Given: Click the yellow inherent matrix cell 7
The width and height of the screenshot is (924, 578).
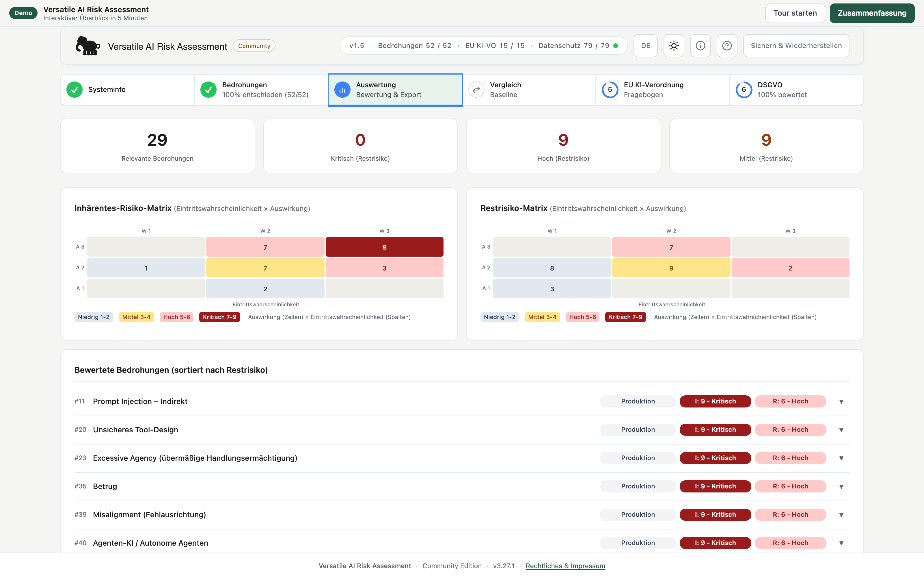Looking at the screenshot, I should click(x=265, y=268).
